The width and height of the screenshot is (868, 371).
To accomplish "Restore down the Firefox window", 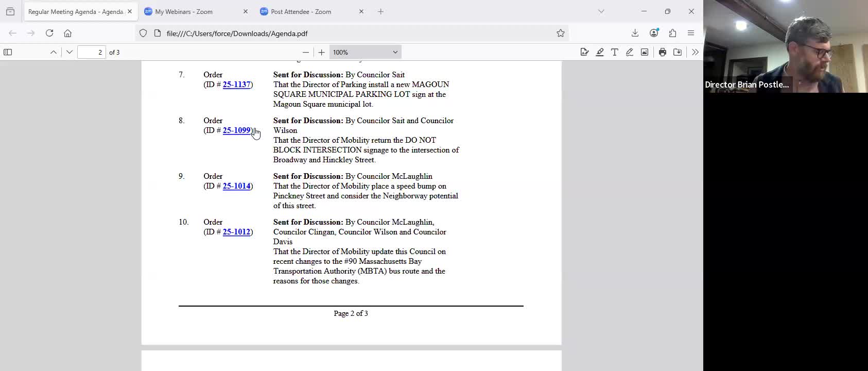I will click(667, 11).
